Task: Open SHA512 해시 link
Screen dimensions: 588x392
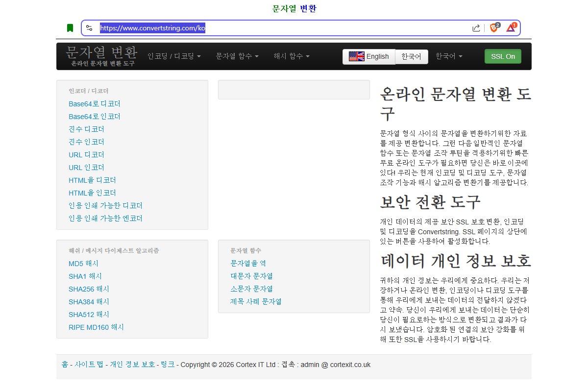Action: tap(89, 315)
